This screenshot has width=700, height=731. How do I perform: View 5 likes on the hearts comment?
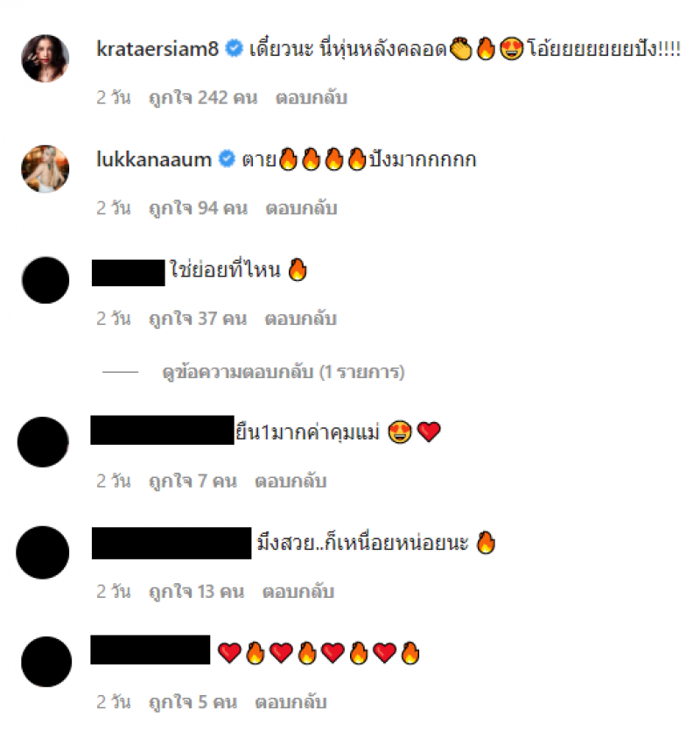coord(192,702)
